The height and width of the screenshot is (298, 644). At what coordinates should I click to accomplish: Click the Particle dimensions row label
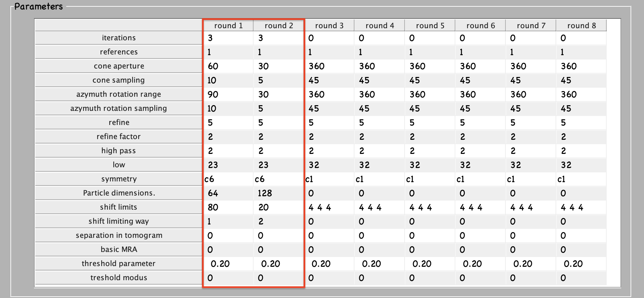pyautogui.click(x=119, y=193)
